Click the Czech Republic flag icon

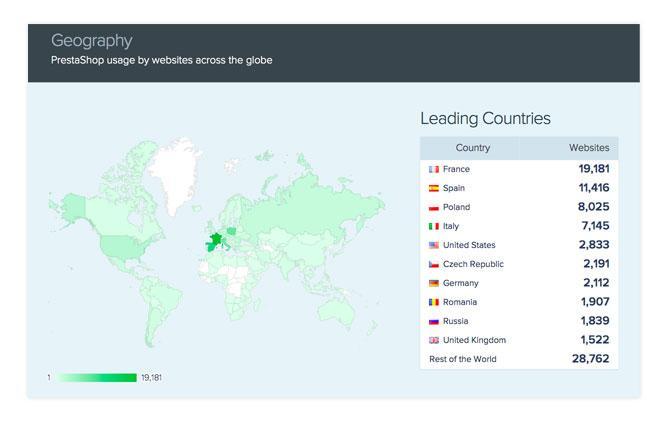click(433, 264)
